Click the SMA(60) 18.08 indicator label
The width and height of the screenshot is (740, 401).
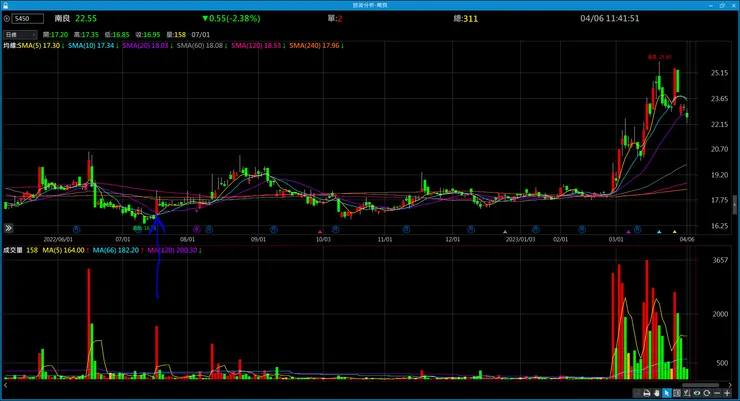pos(202,46)
